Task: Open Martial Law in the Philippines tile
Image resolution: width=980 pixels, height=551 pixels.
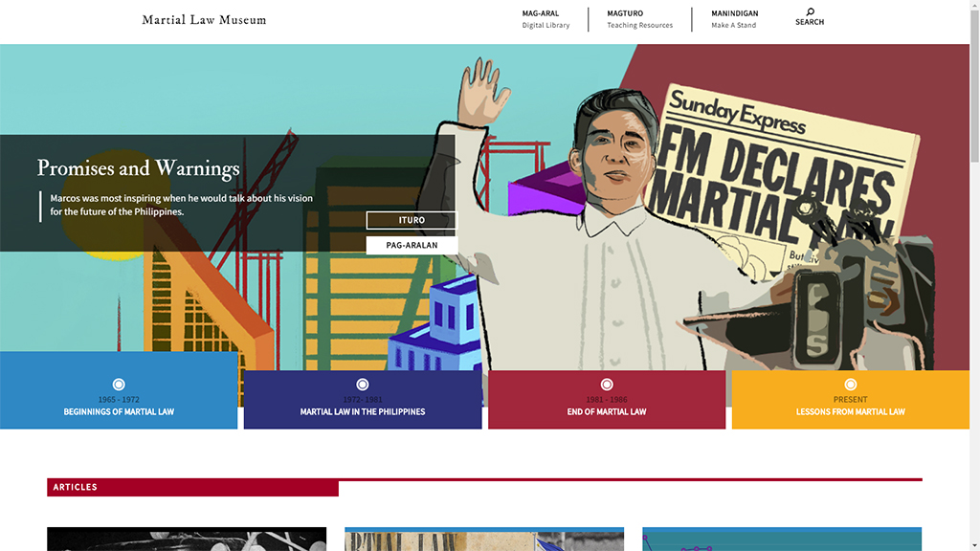Action: click(363, 400)
